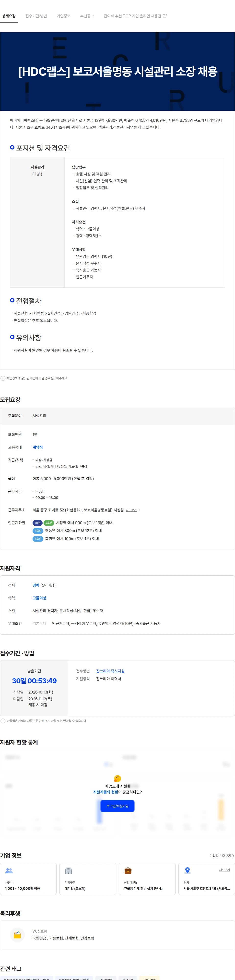235x980 pixels.
Task: Click the map pin icon on 위치 card
Action: click(188, 870)
